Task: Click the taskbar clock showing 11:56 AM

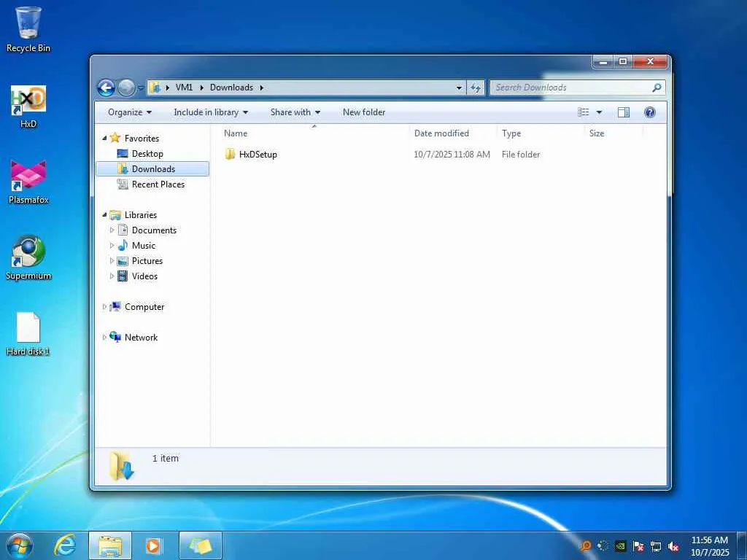Action: (x=710, y=546)
